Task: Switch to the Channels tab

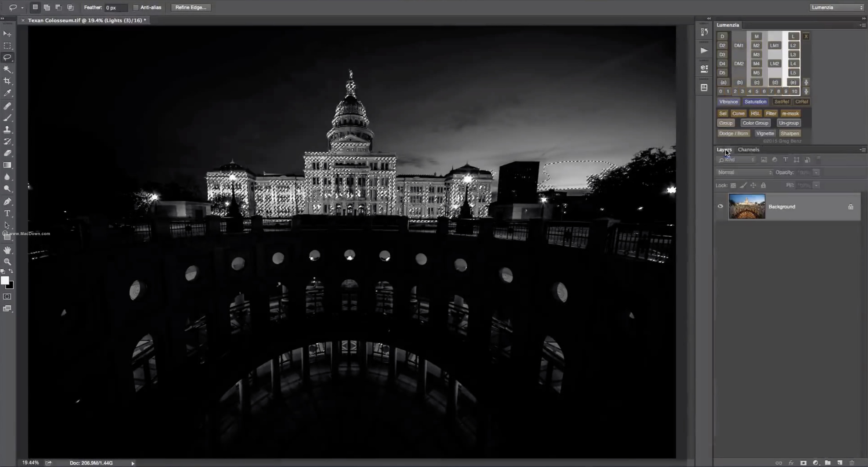Action: click(x=748, y=150)
